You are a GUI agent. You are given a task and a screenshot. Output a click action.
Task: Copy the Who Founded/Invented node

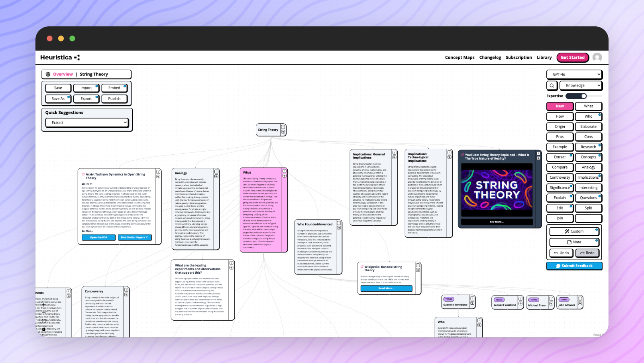pyautogui.click(x=339, y=228)
